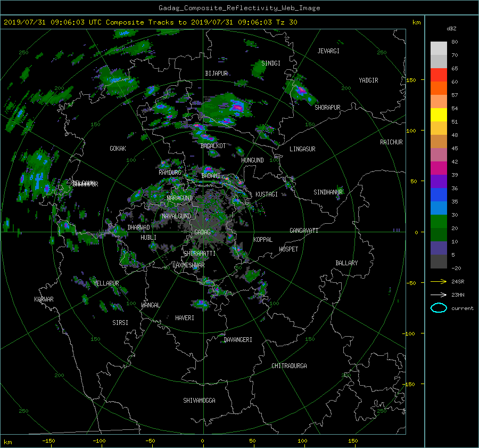Click the SINDGI city label
The width and height of the screenshot is (479, 448).
271,63
